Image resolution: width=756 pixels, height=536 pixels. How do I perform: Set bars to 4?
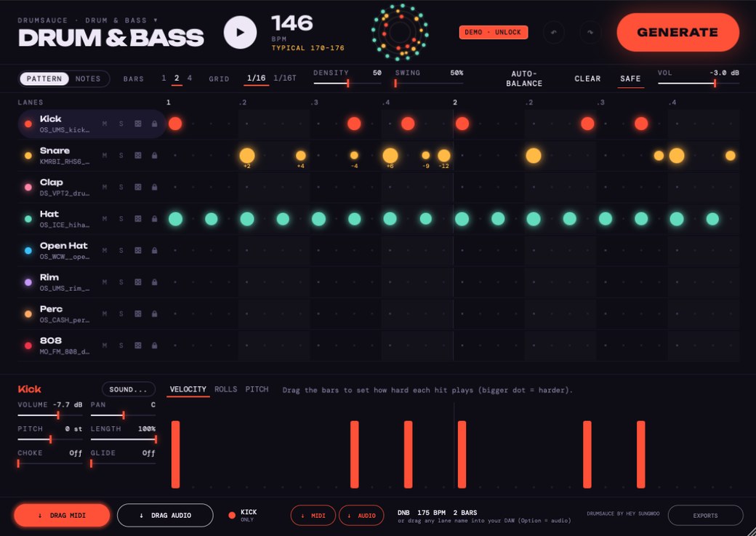(190, 78)
